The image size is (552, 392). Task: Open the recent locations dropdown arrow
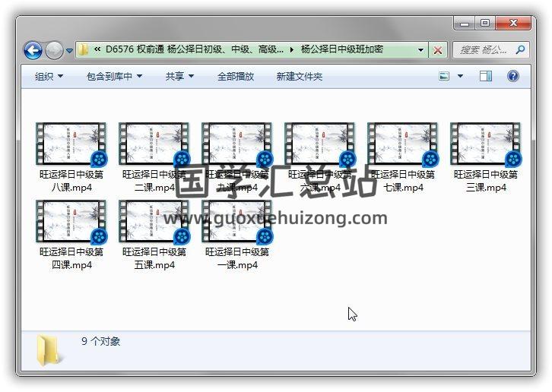click(69, 51)
